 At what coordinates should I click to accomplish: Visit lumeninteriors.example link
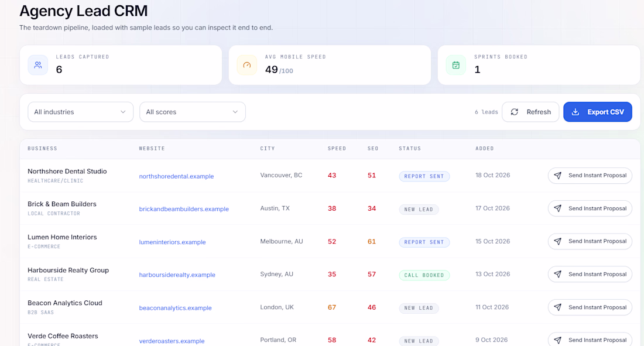pos(173,242)
